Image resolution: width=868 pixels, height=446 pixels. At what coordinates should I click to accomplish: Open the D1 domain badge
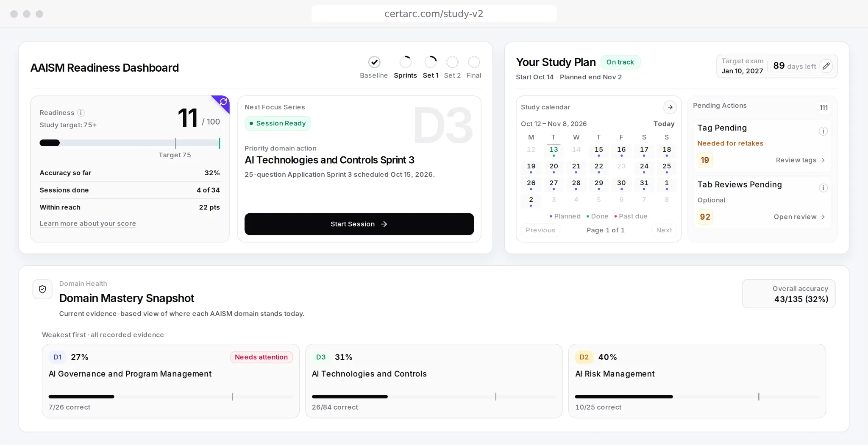57,357
